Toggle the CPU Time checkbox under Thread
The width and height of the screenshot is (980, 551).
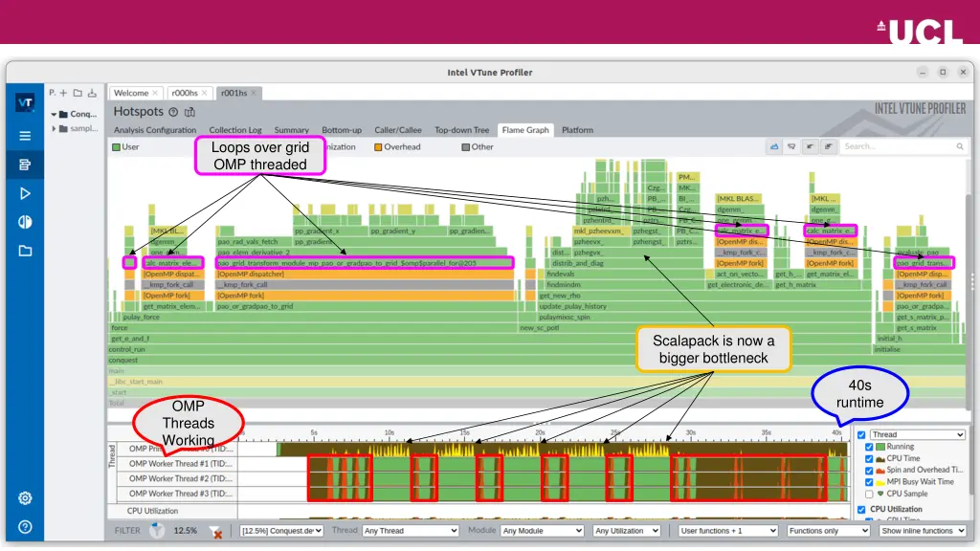click(869, 459)
